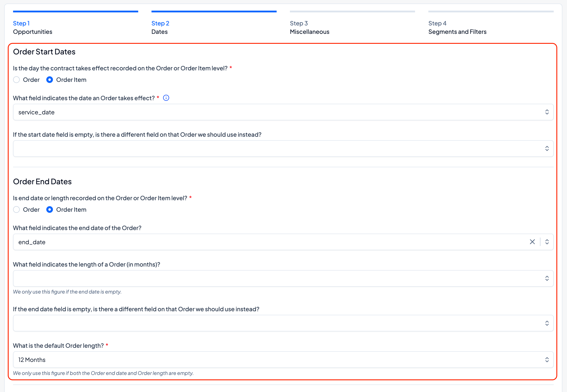Click chevron on Order length in months field

[547, 279]
